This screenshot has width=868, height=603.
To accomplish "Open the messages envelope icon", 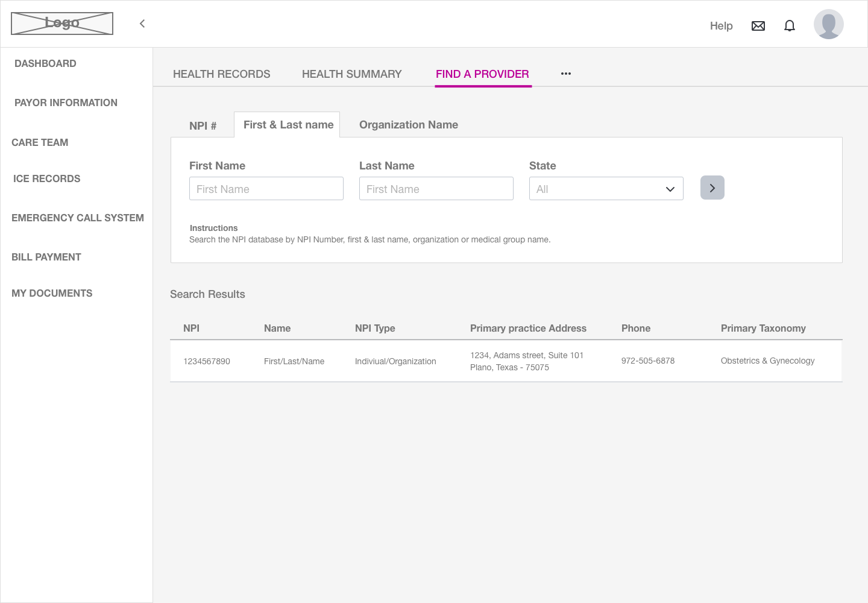I will (758, 25).
